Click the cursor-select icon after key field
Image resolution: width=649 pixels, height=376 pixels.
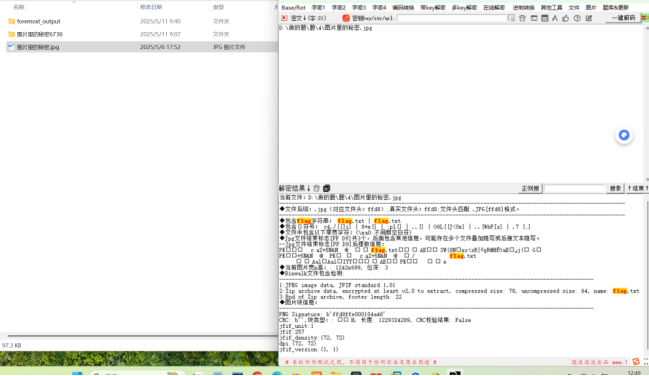tap(512, 18)
